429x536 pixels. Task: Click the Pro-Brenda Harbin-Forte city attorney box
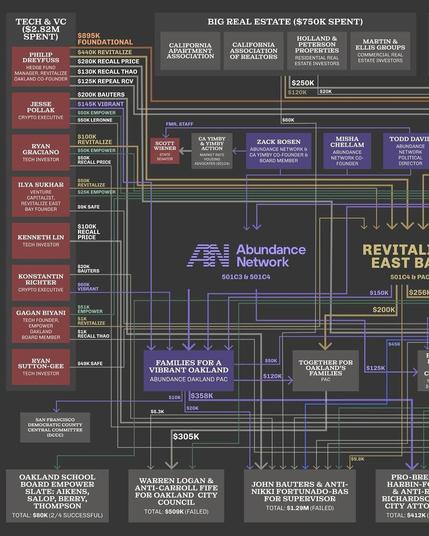coord(402,496)
